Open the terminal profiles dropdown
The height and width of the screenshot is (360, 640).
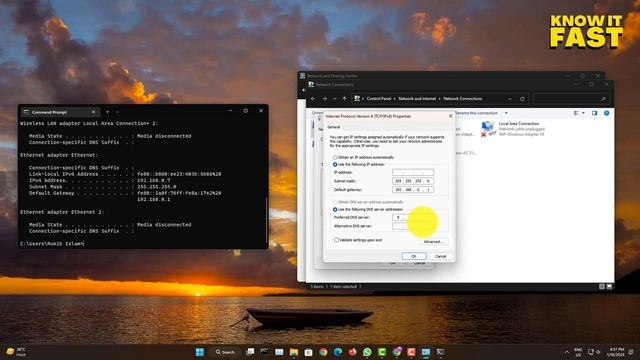coord(117,112)
